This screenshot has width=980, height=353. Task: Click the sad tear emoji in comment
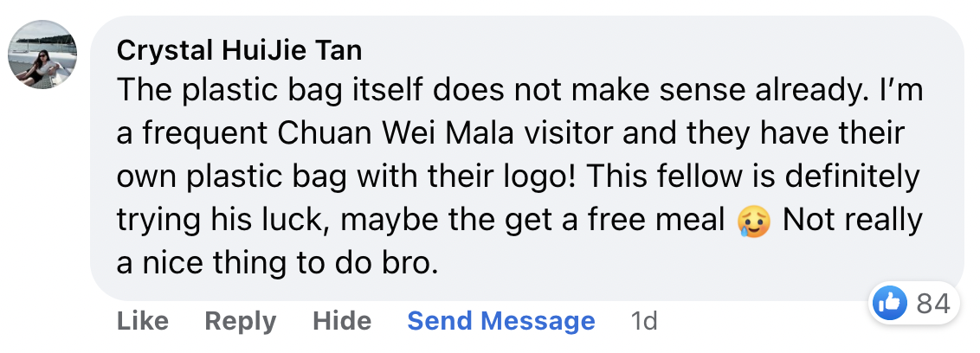coord(754,221)
